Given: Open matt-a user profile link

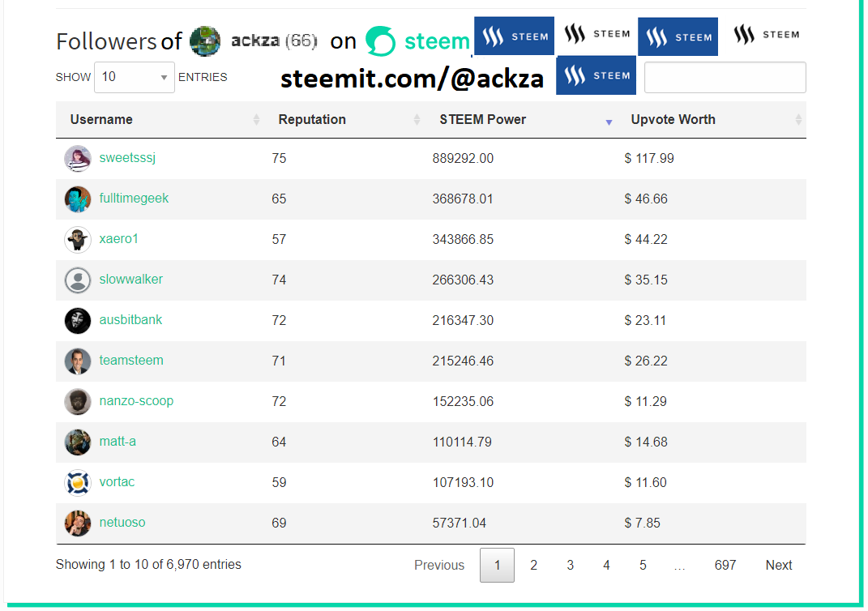Looking at the screenshot, I should click(118, 441).
